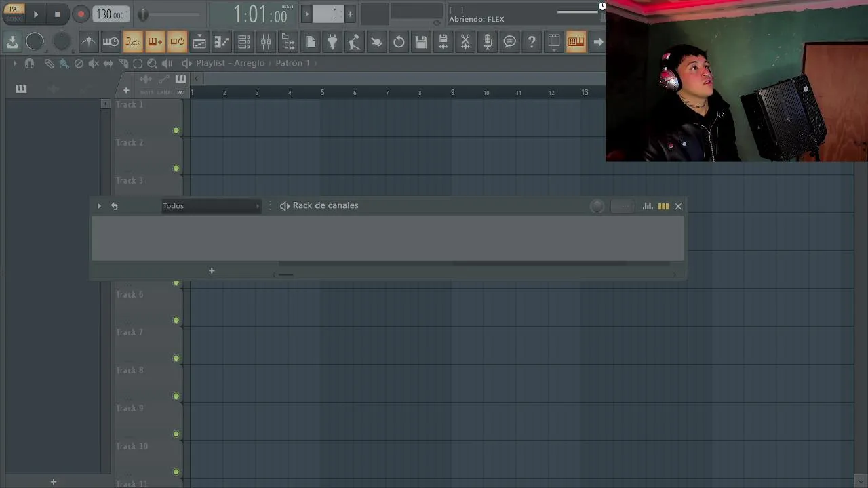This screenshot has height=488, width=868.
Task: Open the Piano roll view icon
Action: 222,42
